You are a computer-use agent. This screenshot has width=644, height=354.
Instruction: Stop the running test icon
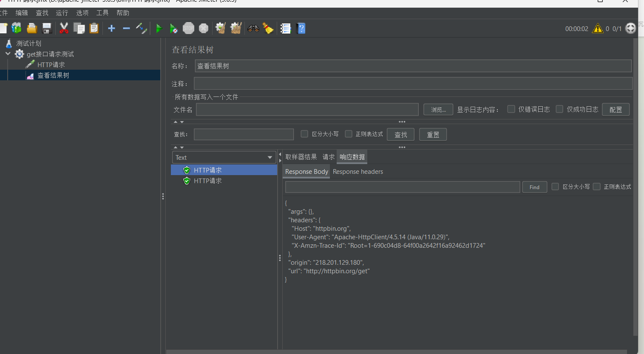(188, 28)
